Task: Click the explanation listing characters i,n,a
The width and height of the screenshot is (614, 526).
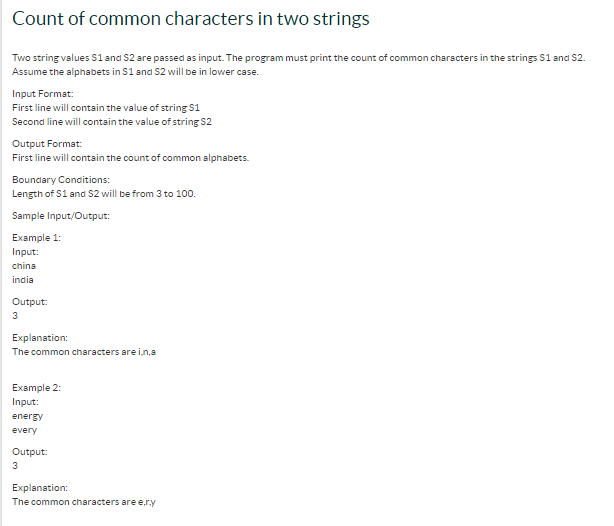Action: pyautogui.click(x=84, y=352)
